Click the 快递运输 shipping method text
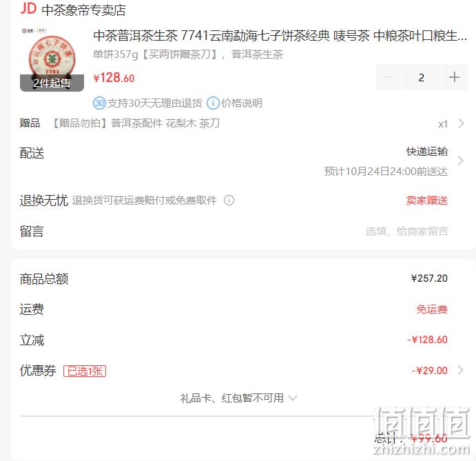The image size is (476, 461). 427,151
